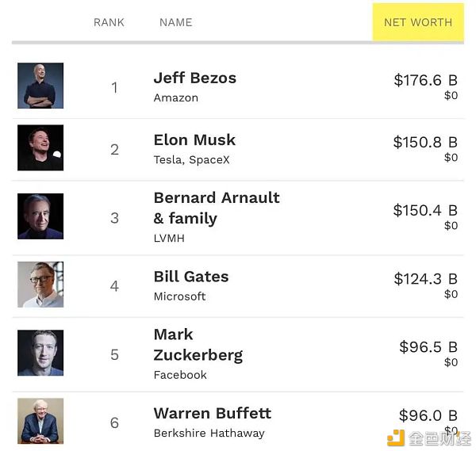Click Elon Musk profile photo

point(40,147)
